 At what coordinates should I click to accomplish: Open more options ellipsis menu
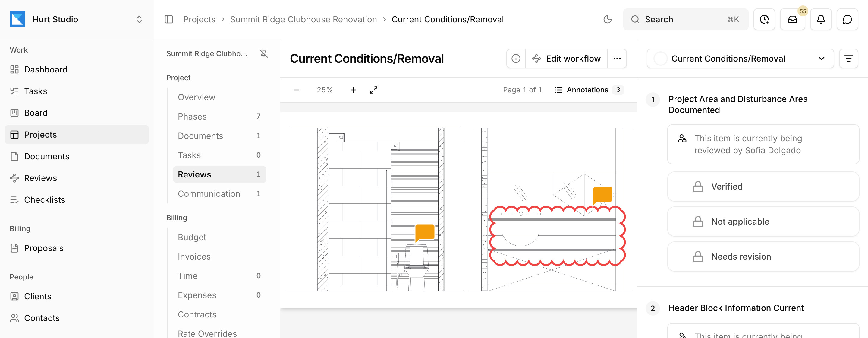click(617, 59)
